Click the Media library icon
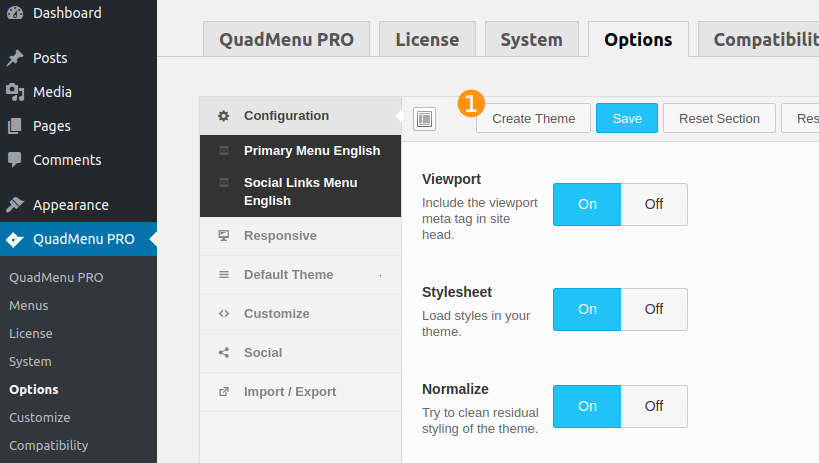Image resolution: width=819 pixels, height=463 pixels. [x=15, y=92]
